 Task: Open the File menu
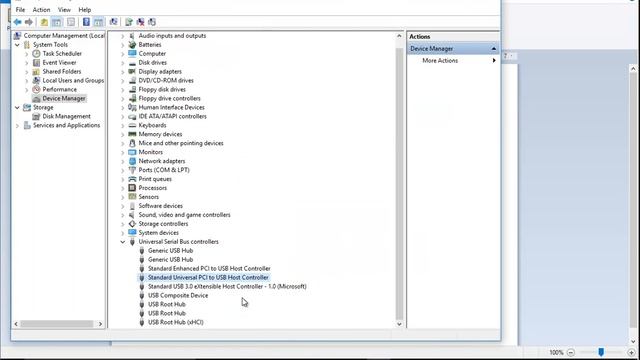point(20,9)
